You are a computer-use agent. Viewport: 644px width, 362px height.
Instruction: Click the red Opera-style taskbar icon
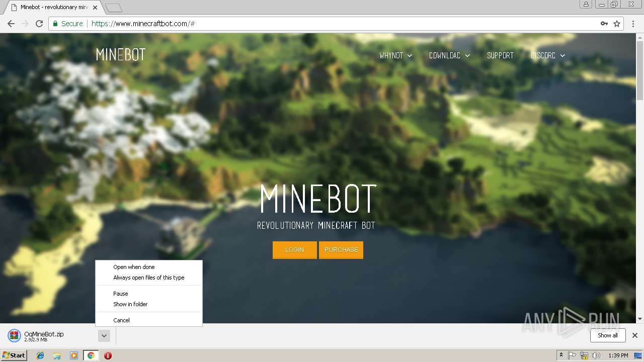108,355
